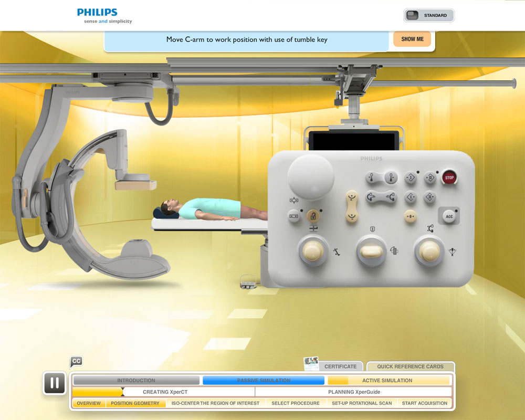Click the ceiling-mounted black monitor screen
The image size is (525, 420).
[353, 140]
